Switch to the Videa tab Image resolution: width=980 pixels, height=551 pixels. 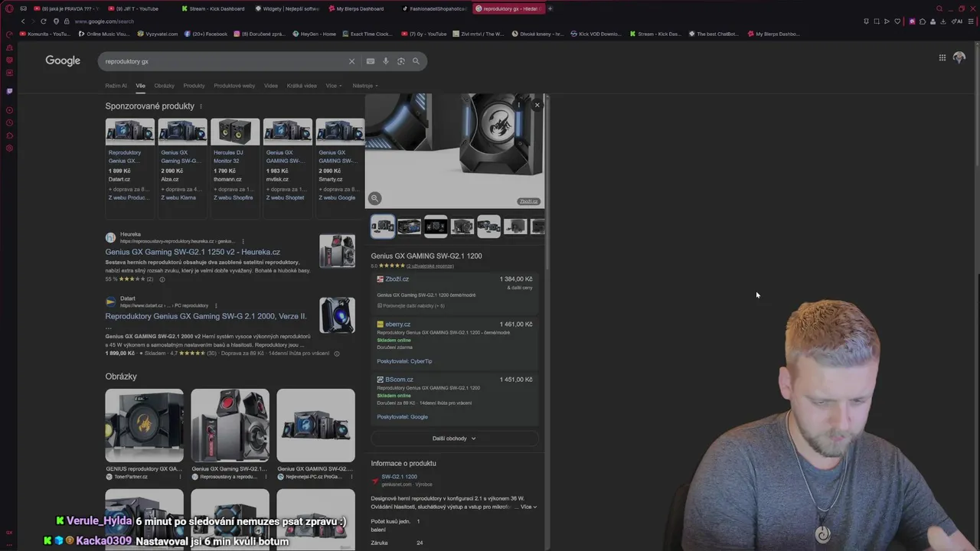(x=271, y=86)
